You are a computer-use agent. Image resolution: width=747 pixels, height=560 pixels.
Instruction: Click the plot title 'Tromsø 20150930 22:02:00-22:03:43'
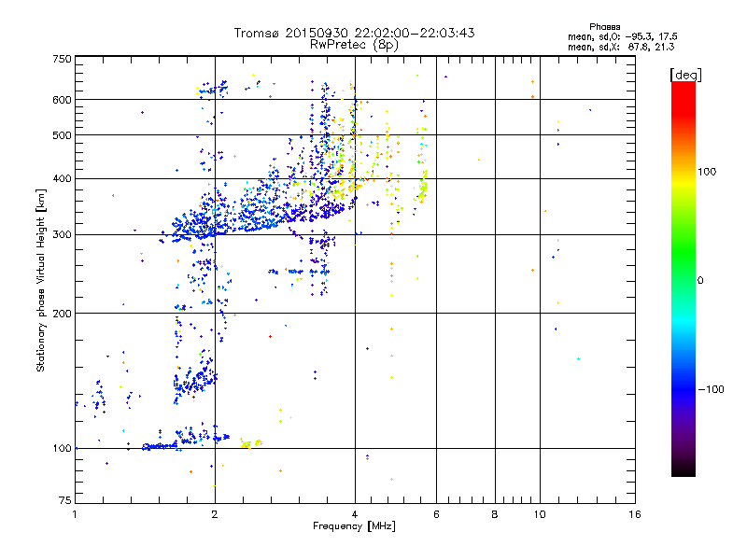(354, 33)
